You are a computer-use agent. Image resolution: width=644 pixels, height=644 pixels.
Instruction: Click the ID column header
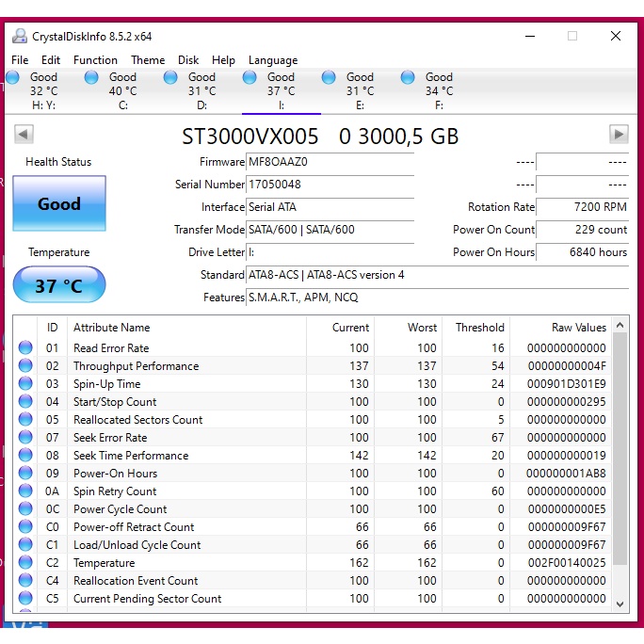(x=52, y=328)
